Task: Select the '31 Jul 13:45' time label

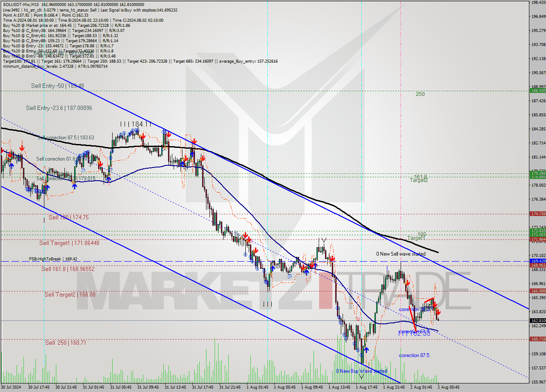Action: (x=175, y=387)
